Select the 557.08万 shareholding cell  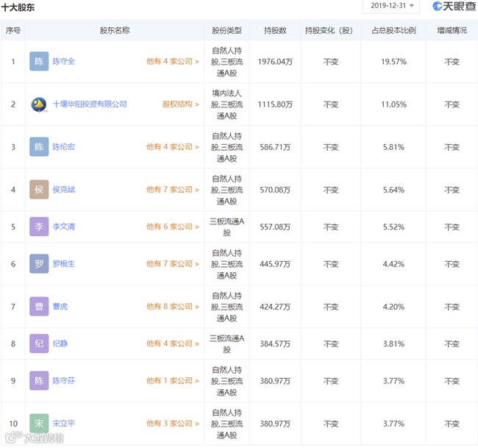[x=275, y=227]
